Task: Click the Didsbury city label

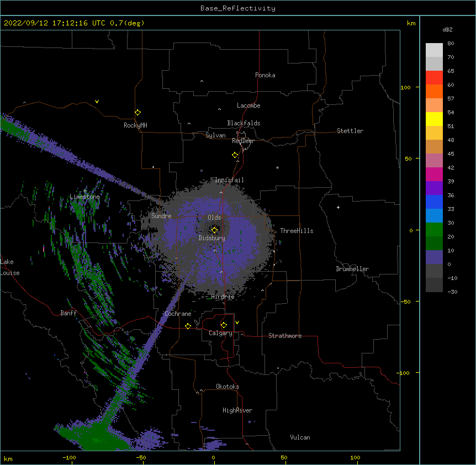Action: (x=212, y=238)
